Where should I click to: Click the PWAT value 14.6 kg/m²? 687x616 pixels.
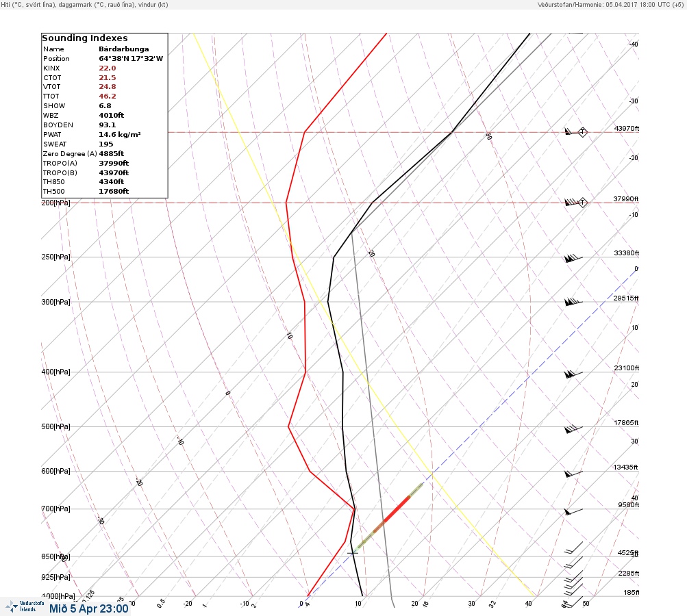pyautogui.click(x=120, y=134)
